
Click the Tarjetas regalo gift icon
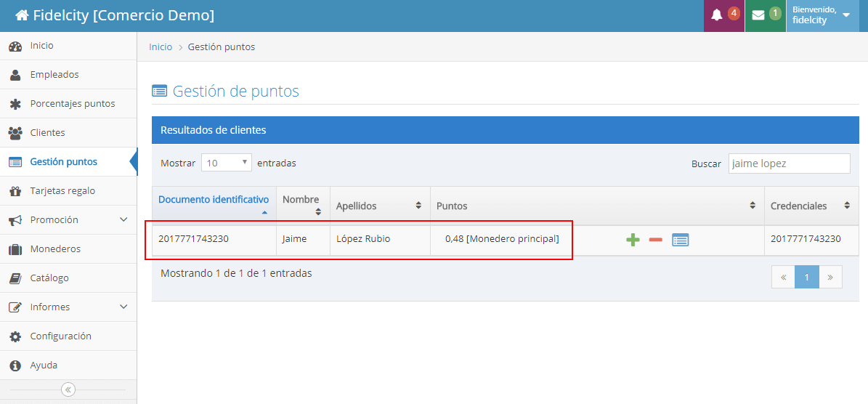[x=15, y=191]
